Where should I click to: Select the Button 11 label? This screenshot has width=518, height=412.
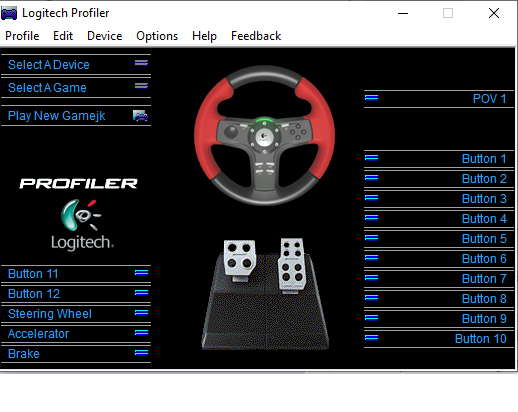point(33,274)
